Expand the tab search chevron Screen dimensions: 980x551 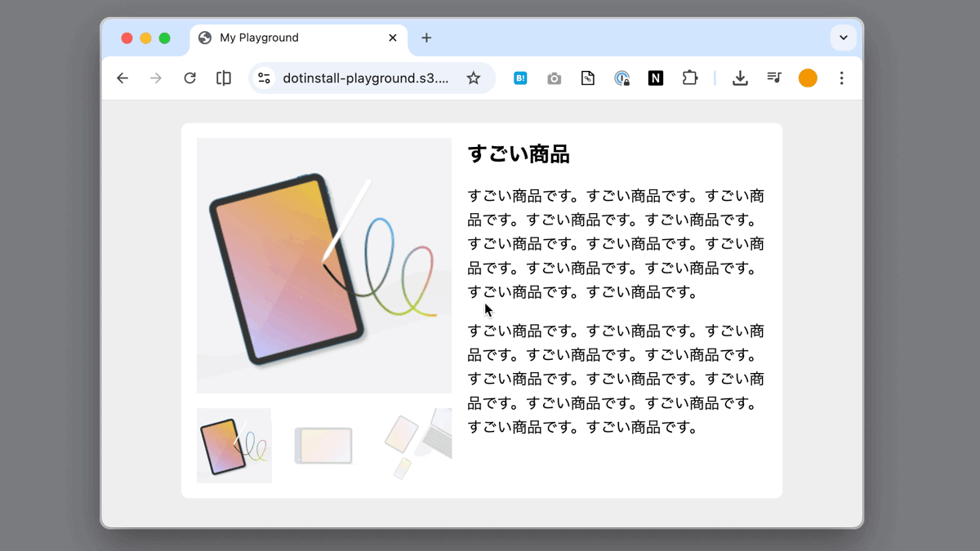tap(843, 38)
